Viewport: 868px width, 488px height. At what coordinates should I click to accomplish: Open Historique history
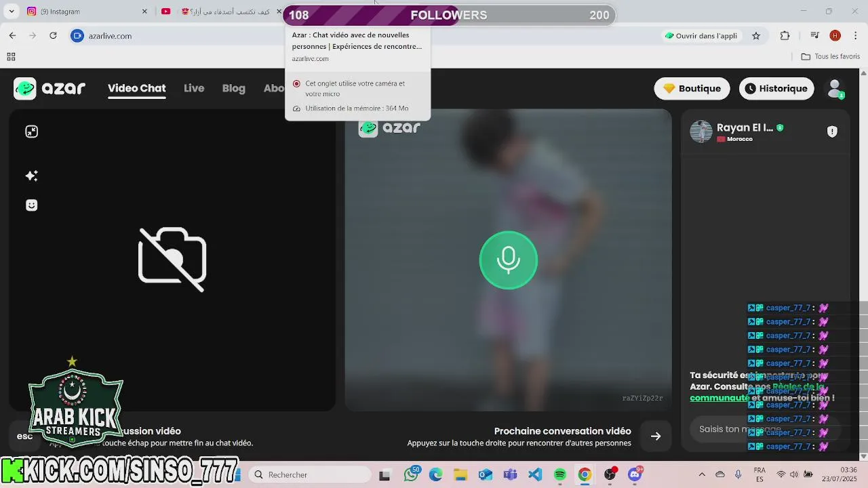pyautogui.click(x=776, y=88)
